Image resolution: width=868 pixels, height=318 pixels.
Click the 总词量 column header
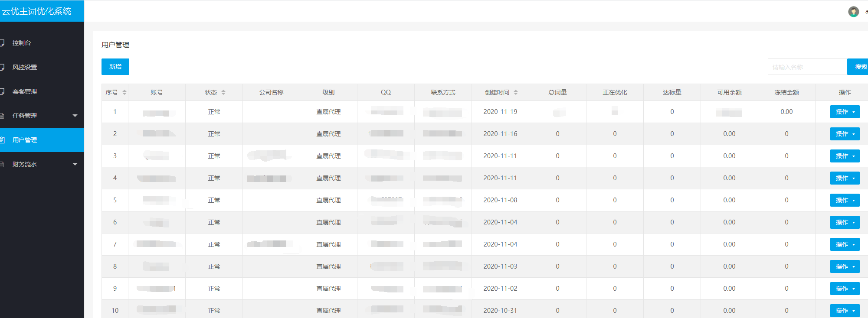(557, 92)
